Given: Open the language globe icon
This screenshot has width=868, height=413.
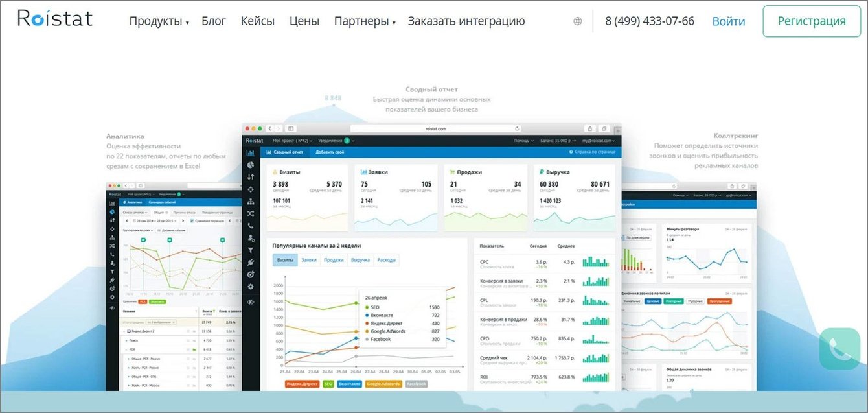Looking at the screenshot, I should [578, 21].
